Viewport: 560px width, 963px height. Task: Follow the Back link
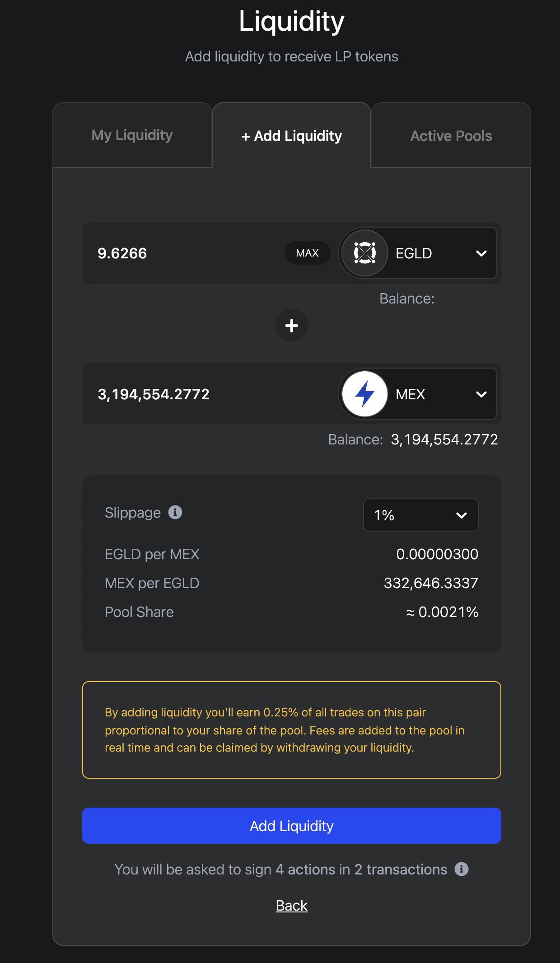coord(292,906)
